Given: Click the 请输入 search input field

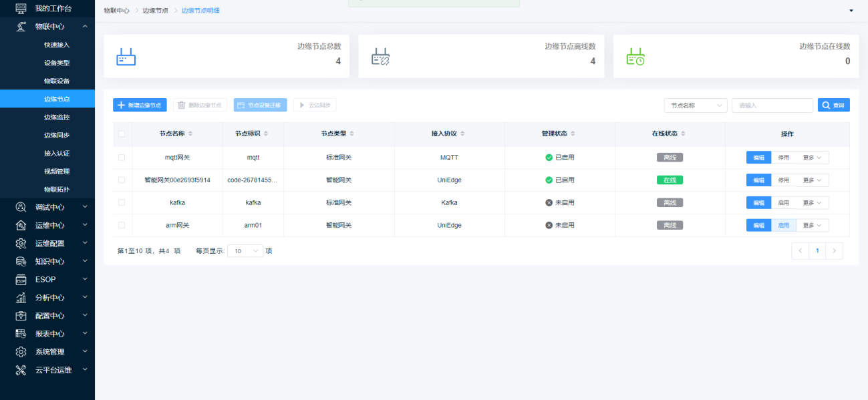Looking at the screenshot, I should pyautogui.click(x=772, y=106).
